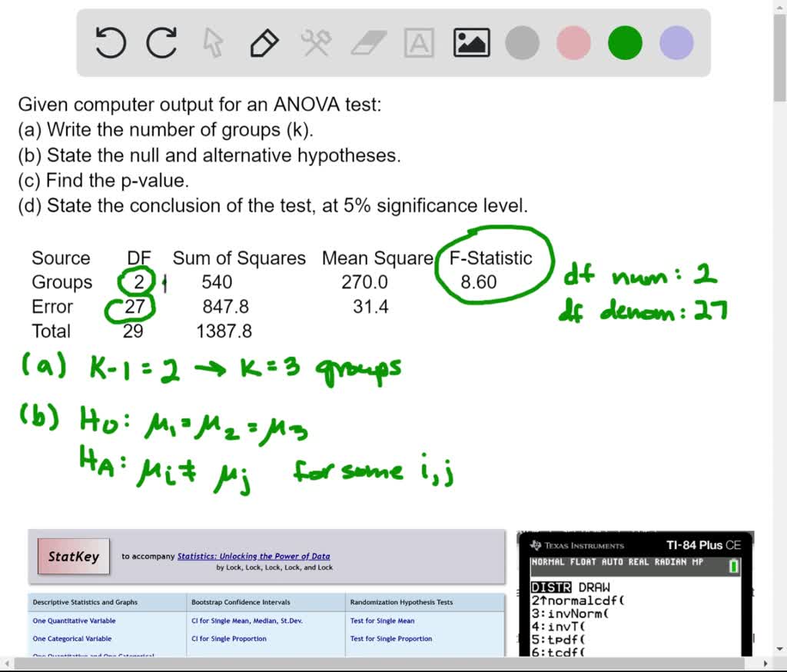This screenshot has width=787, height=672.
Task: Choose the pink color swatch
Action: pyautogui.click(x=573, y=43)
